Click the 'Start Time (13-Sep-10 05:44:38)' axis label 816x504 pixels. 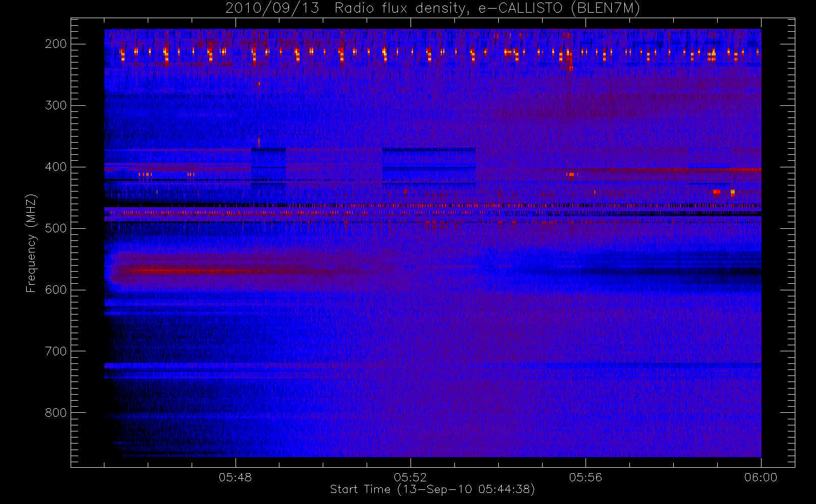[432, 489]
